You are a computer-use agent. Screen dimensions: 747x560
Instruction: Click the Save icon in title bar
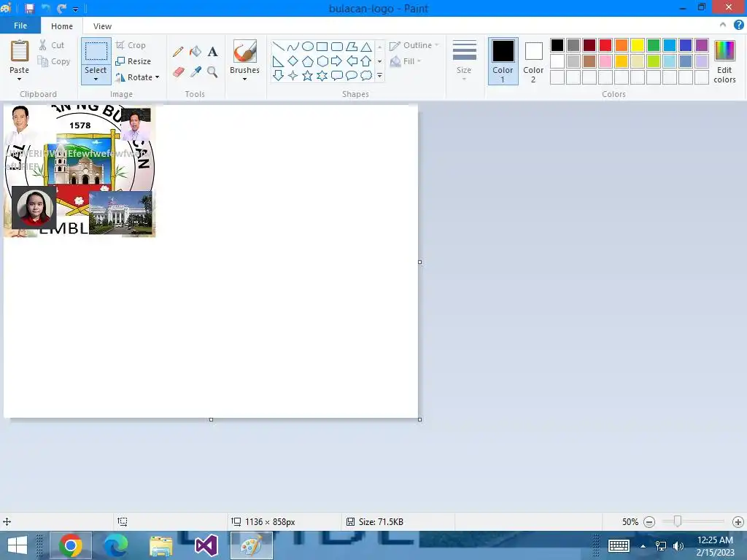29,9
